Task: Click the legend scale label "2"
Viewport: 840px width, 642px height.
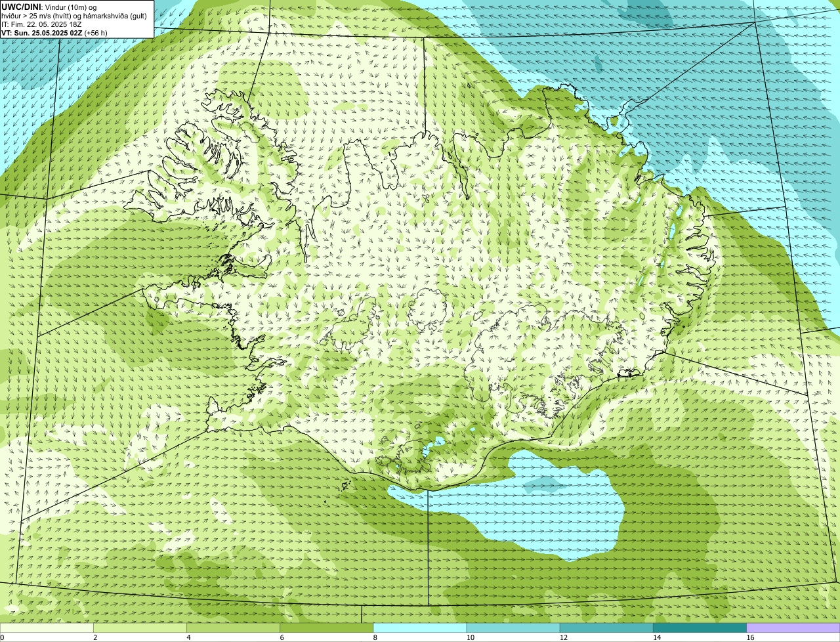Action: 95,637
